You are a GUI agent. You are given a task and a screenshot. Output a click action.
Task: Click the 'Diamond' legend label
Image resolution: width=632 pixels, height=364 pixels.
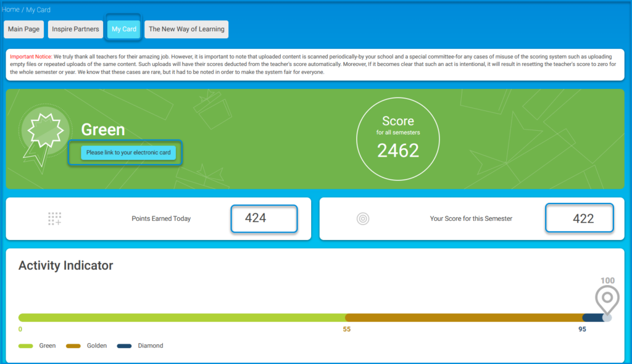(151, 346)
